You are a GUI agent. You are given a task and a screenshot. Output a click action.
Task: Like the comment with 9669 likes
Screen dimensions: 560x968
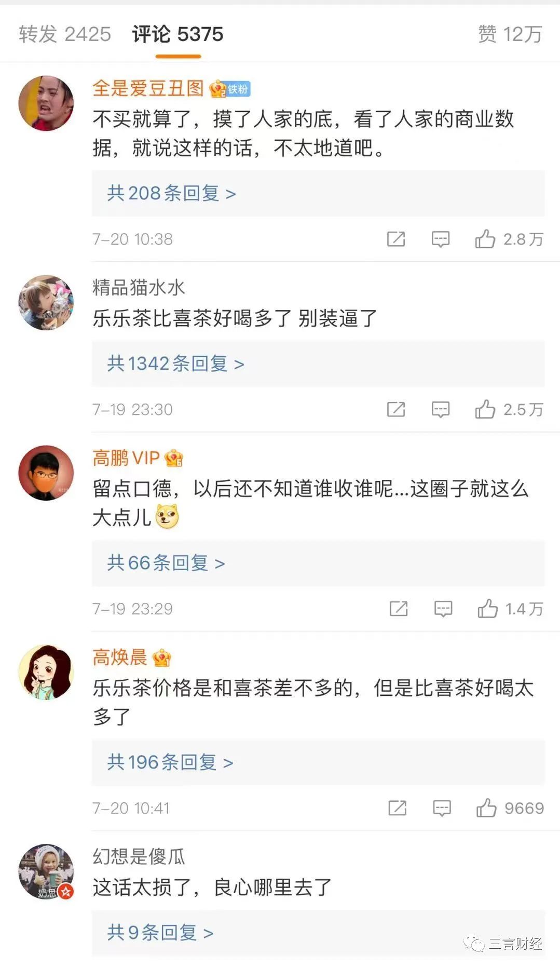(x=486, y=808)
